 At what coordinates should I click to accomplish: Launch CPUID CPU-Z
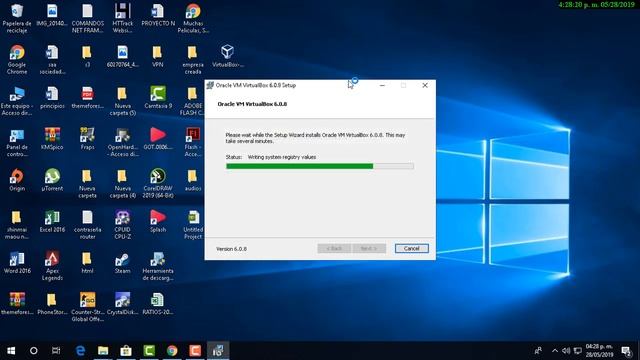[122, 225]
